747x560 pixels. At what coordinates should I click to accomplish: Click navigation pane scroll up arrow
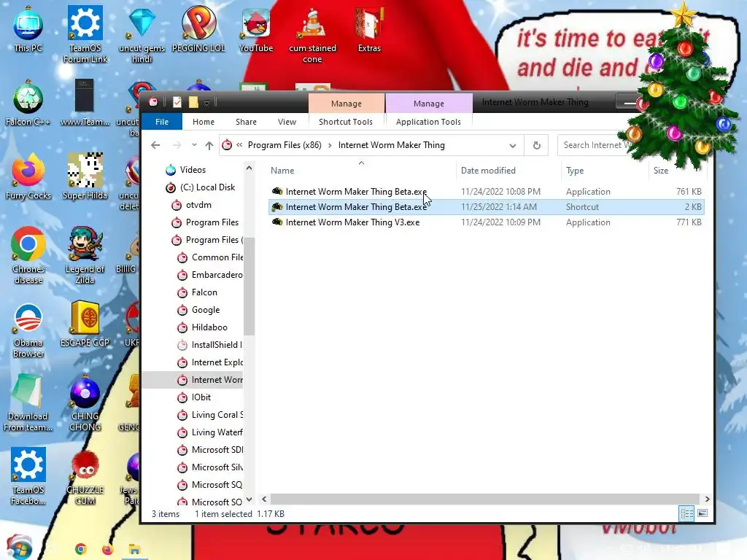[249, 168]
